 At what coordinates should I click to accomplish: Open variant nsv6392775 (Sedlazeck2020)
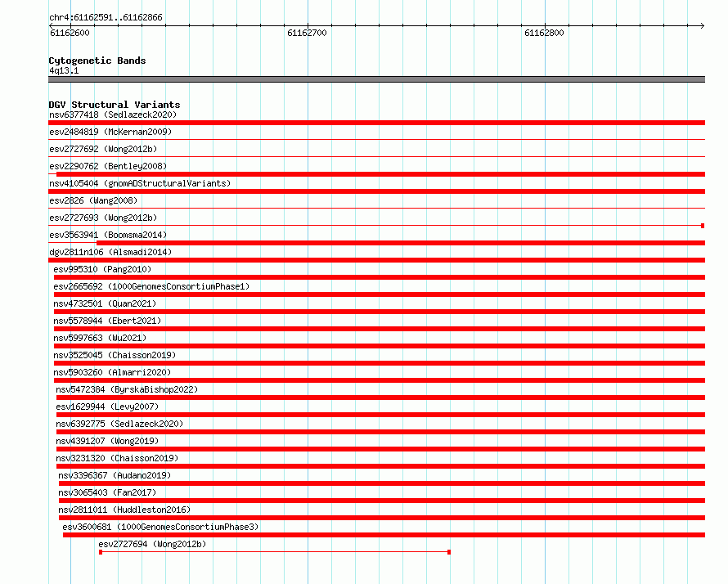pos(119,424)
